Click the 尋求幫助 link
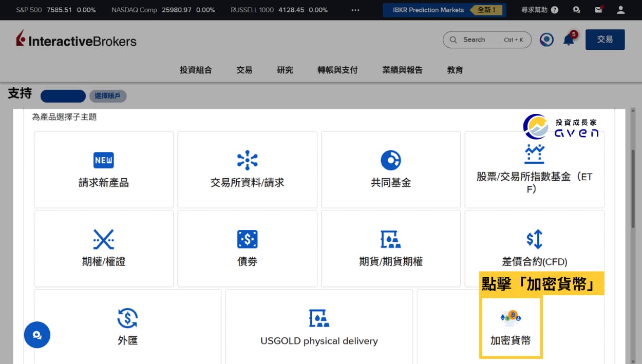642x364 pixels. [535, 10]
